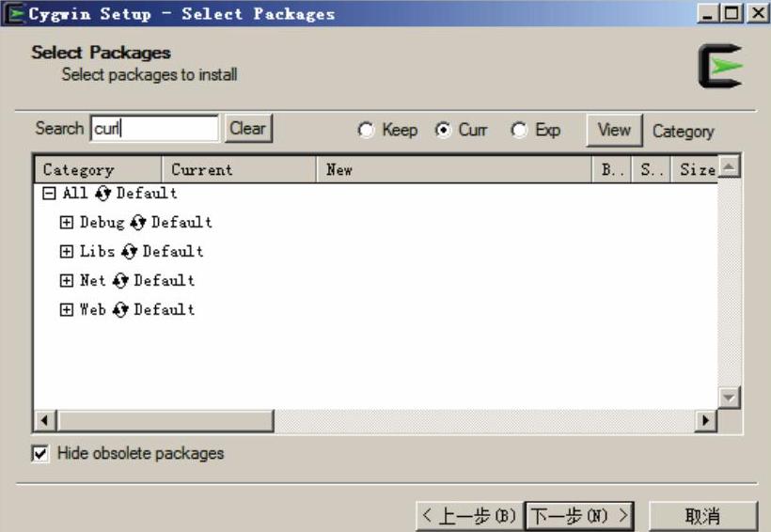Maximize the Cygwin Setup window
The width and height of the screenshot is (771, 532).
(732, 13)
